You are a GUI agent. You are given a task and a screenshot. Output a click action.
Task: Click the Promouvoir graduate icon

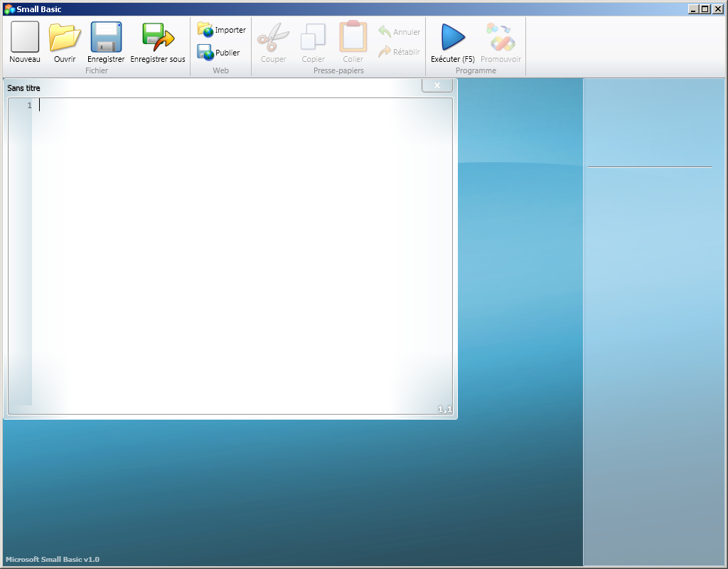500,42
